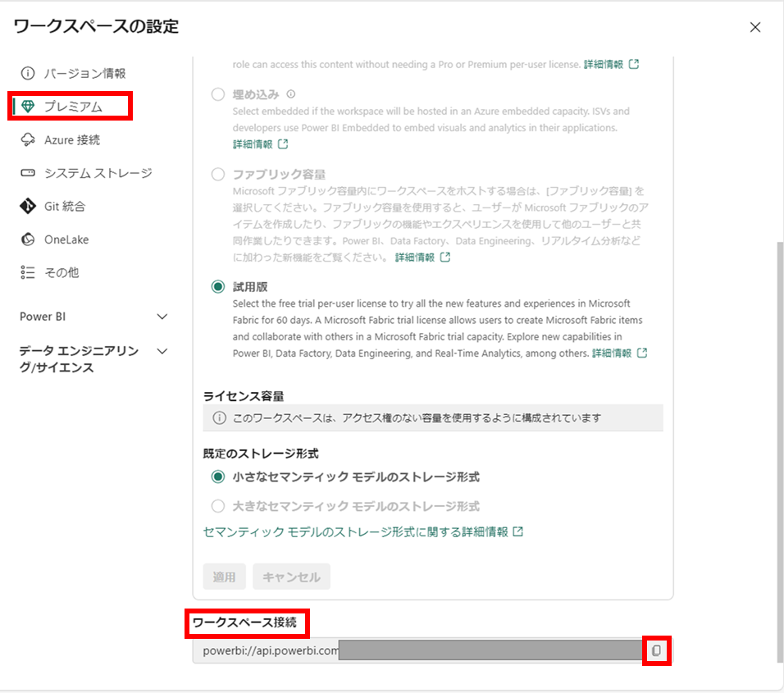Click the 適用 button
Viewport: 784px width, 693px height.
[x=224, y=577]
